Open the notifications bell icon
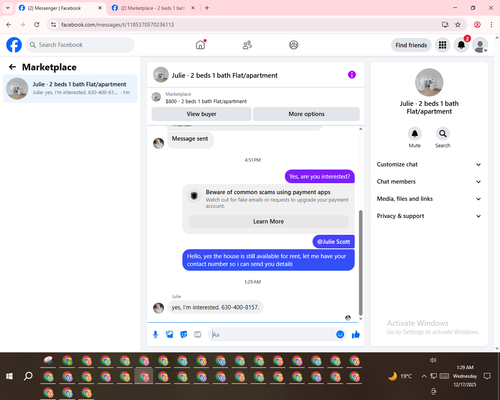The height and width of the screenshot is (400, 500). click(x=461, y=45)
